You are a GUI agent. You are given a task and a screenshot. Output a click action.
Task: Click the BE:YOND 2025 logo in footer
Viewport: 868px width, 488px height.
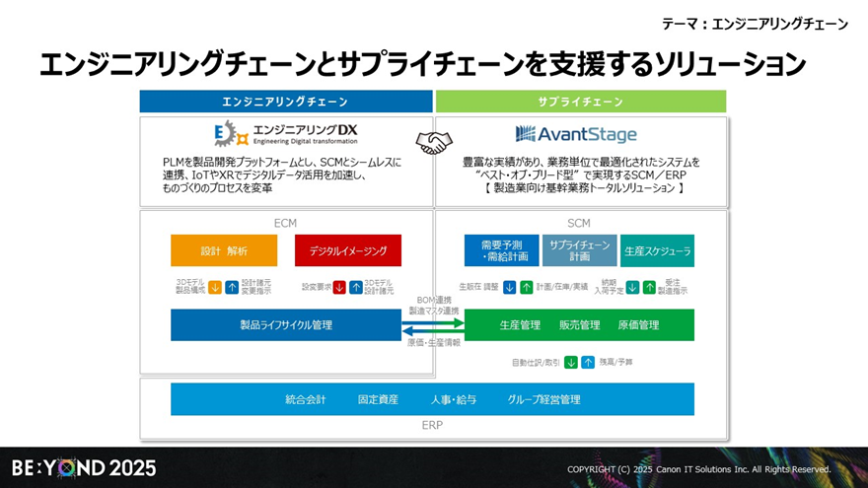(x=84, y=468)
